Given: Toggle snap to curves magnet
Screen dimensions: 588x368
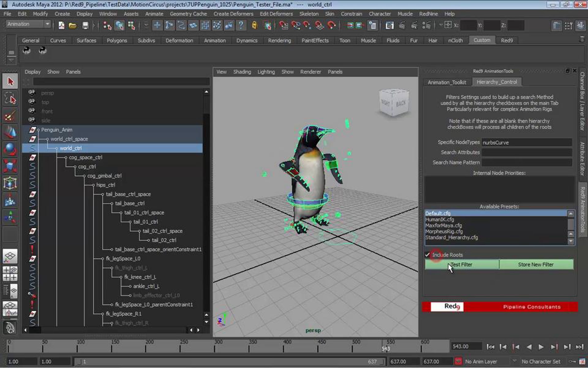Looking at the screenshot, I should pyautogui.click(x=295, y=25).
